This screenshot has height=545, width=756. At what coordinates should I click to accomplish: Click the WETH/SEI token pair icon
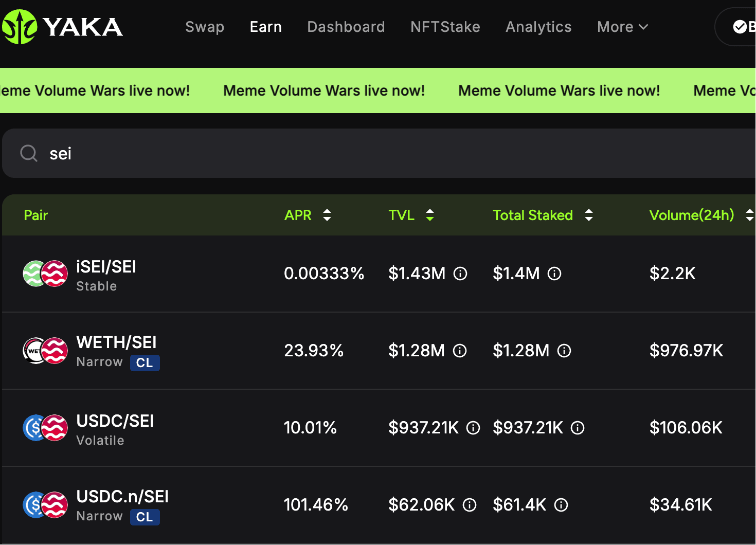pyautogui.click(x=45, y=351)
